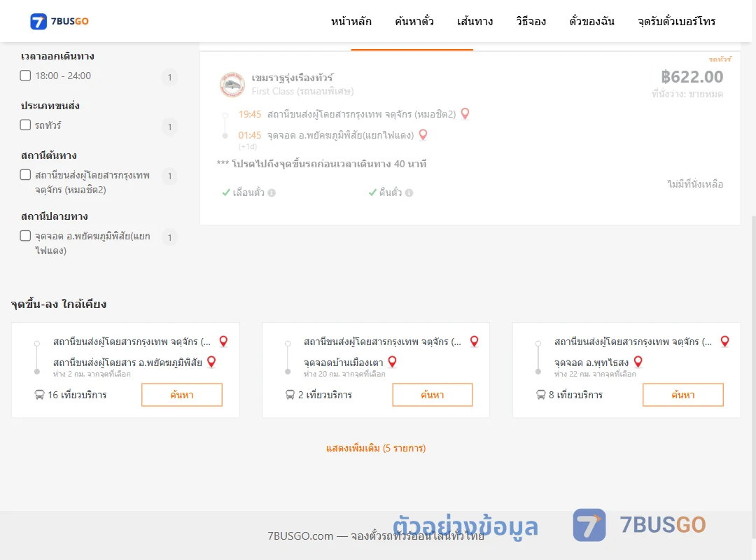
Task: Tick the 18:00 - 24:00 departure time checkbox
Action: (x=26, y=76)
